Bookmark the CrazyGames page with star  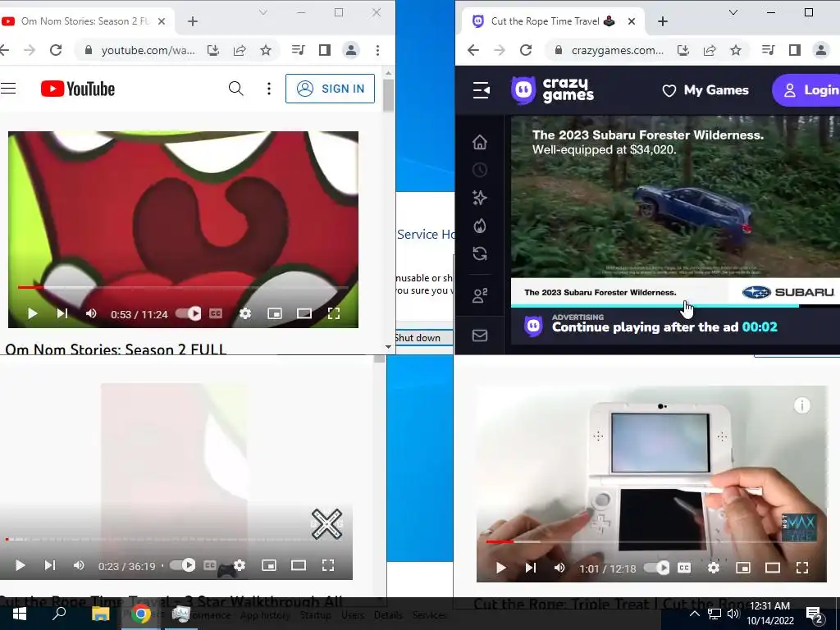click(736, 50)
